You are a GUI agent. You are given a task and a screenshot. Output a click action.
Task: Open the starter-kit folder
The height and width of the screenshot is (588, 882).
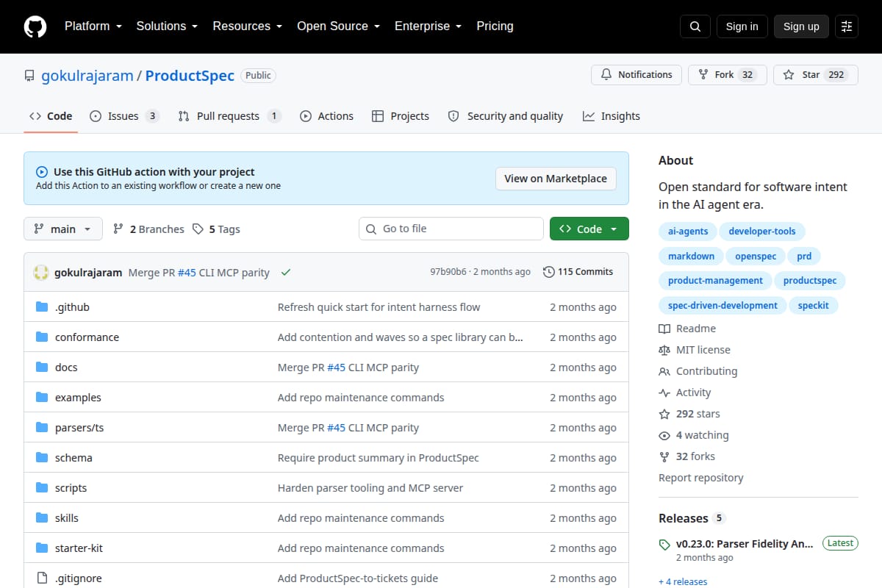(78, 548)
